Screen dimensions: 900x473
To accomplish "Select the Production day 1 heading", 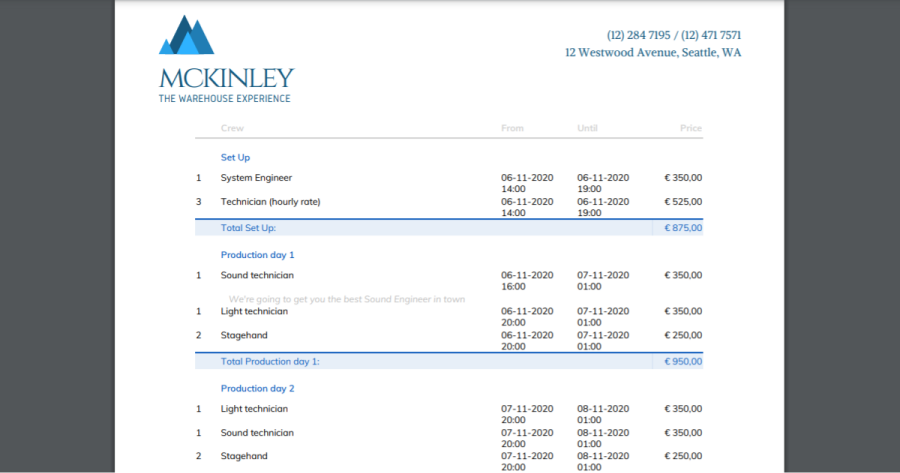I will [257, 255].
